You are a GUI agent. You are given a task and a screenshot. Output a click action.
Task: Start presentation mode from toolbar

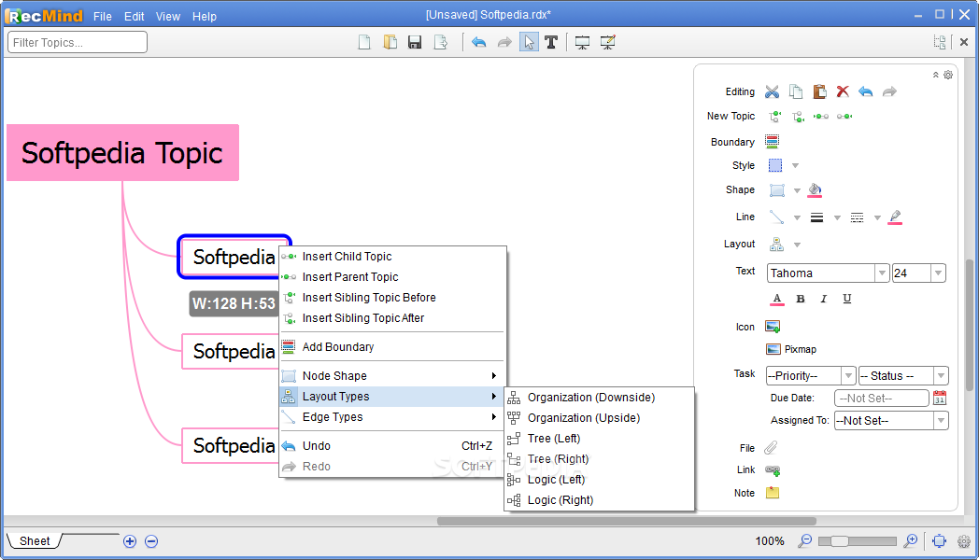click(583, 42)
